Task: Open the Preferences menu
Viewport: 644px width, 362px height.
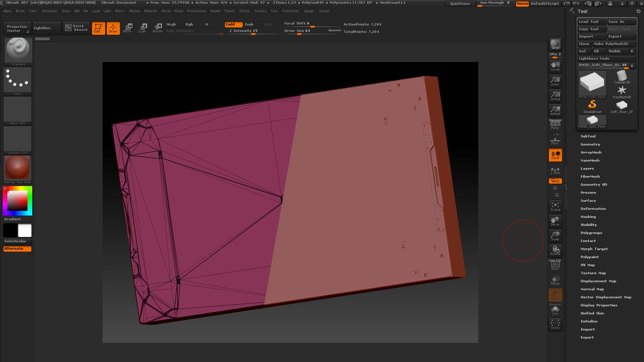Action: (x=196, y=11)
